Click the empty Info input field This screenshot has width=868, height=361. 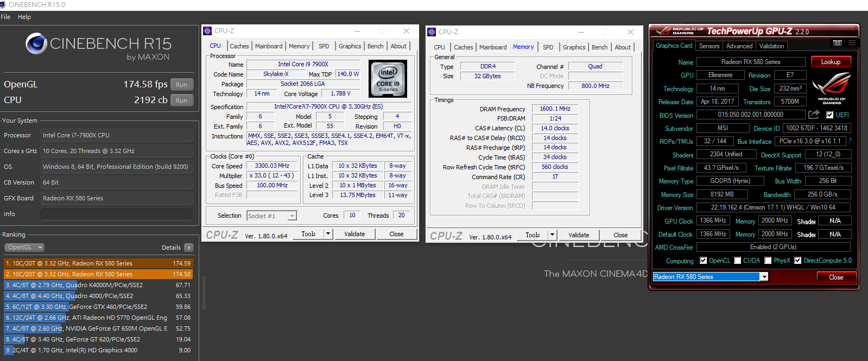point(116,214)
